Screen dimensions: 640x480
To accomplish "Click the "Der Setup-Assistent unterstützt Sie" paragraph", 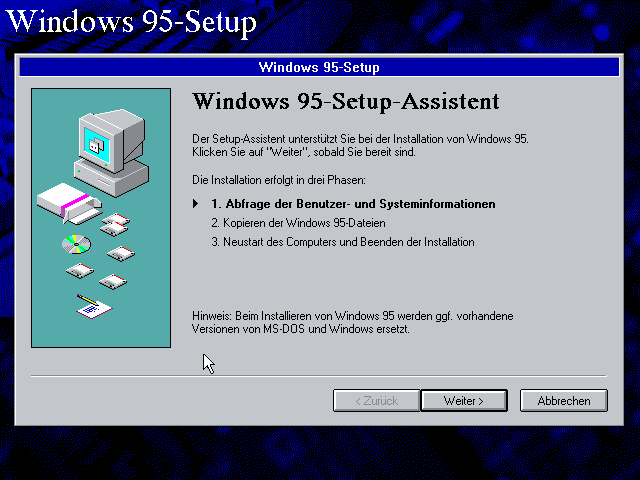I will (360, 145).
